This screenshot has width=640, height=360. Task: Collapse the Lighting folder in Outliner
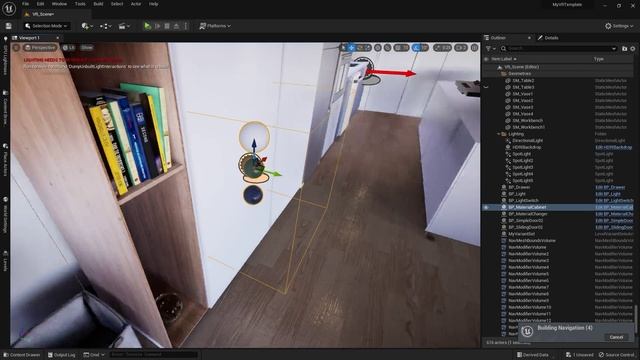click(x=498, y=134)
